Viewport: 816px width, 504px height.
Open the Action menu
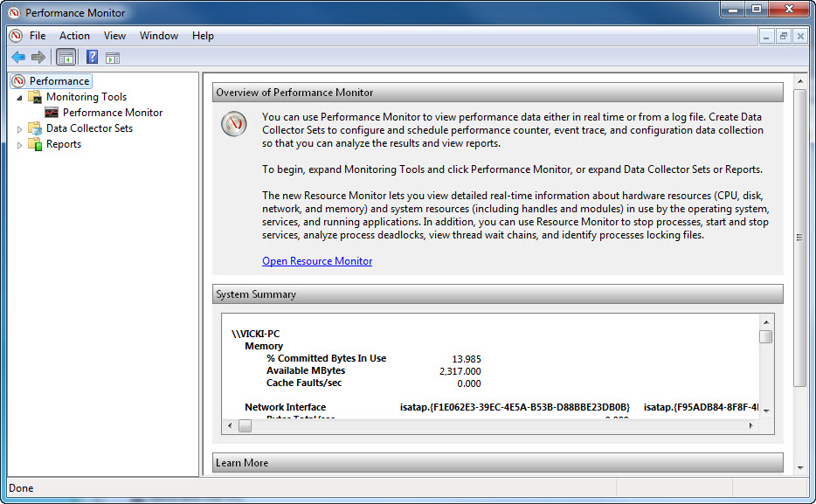[x=74, y=35]
